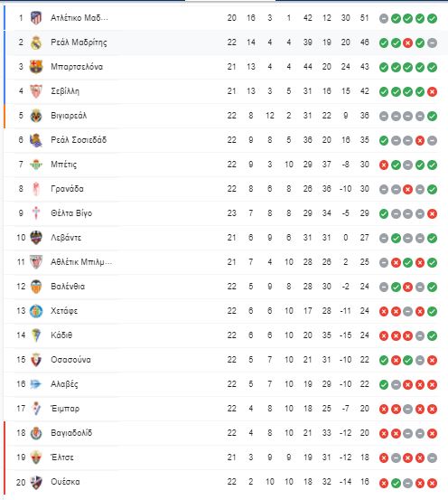Select the Sevilla club crest
Image resolution: width=448 pixels, height=500 pixels.
coord(36,91)
